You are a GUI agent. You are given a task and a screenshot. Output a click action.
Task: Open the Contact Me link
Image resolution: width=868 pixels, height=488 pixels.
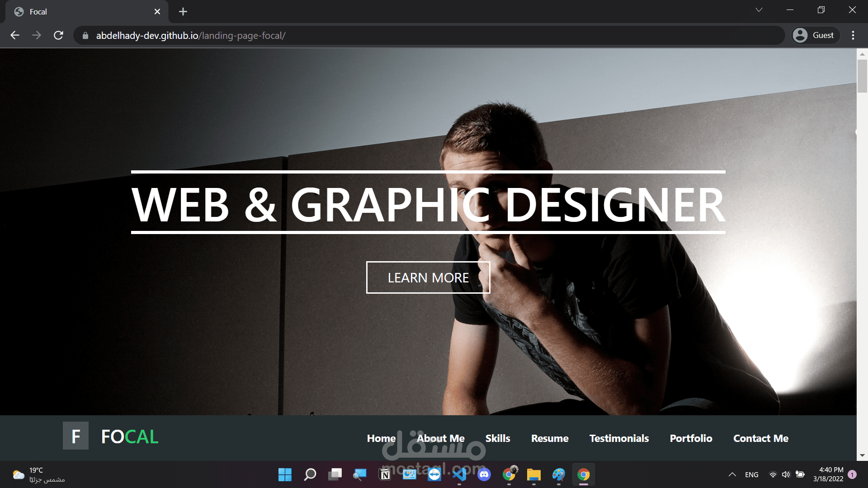point(760,438)
